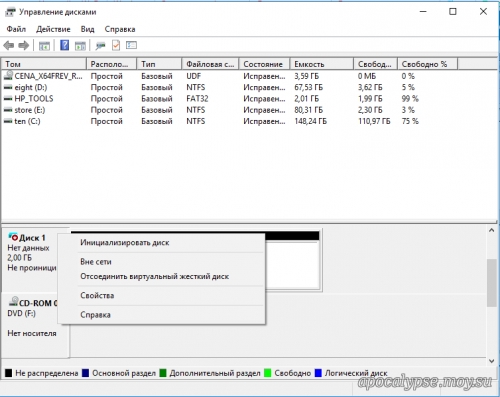This screenshot has width=500, height=397.
Task: Sort by the Файловая с... column header
Action: [x=210, y=64]
